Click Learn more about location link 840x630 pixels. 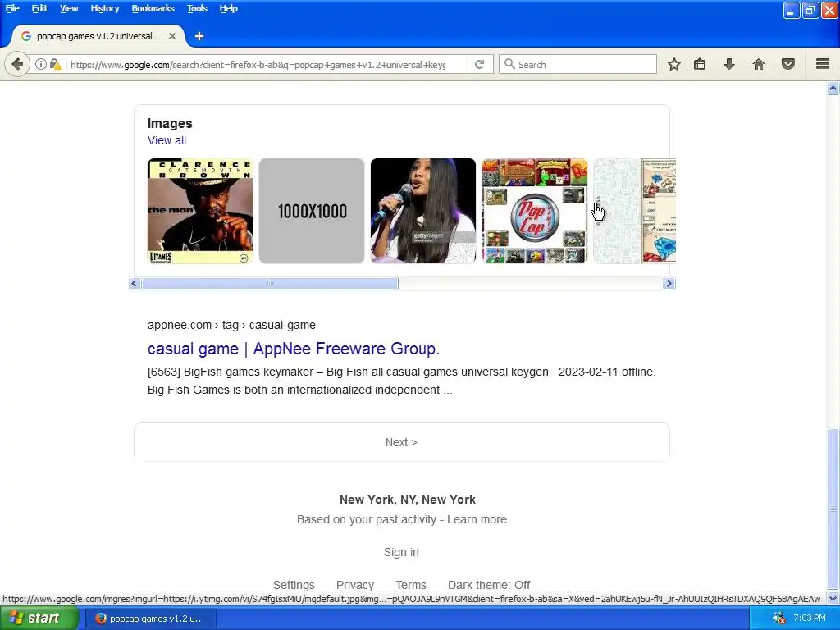(477, 519)
